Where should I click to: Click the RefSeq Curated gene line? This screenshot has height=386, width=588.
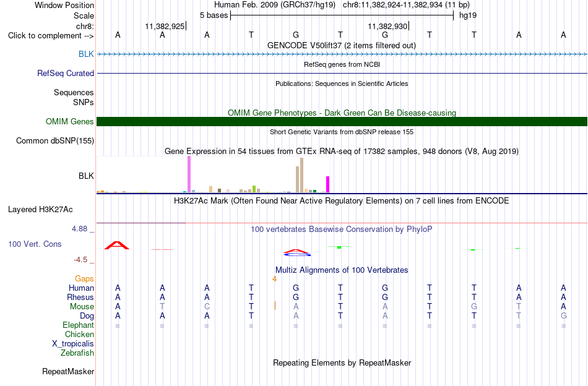click(x=342, y=73)
